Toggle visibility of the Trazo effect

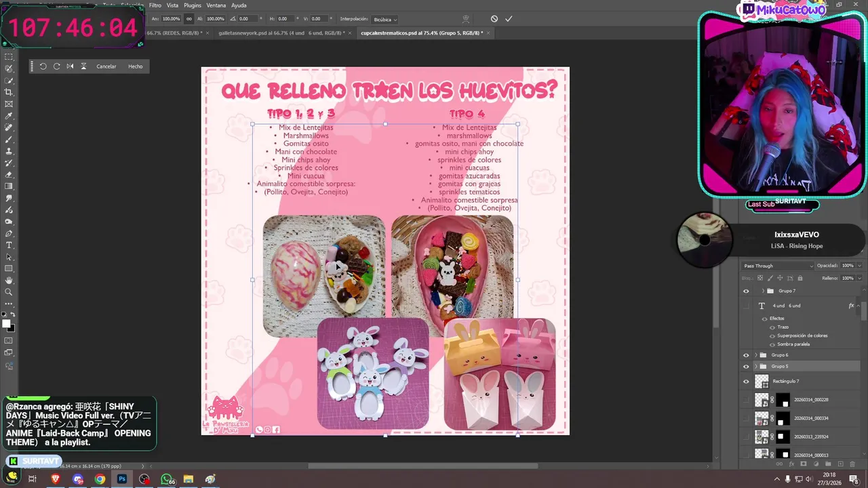(x=772, y=327)
